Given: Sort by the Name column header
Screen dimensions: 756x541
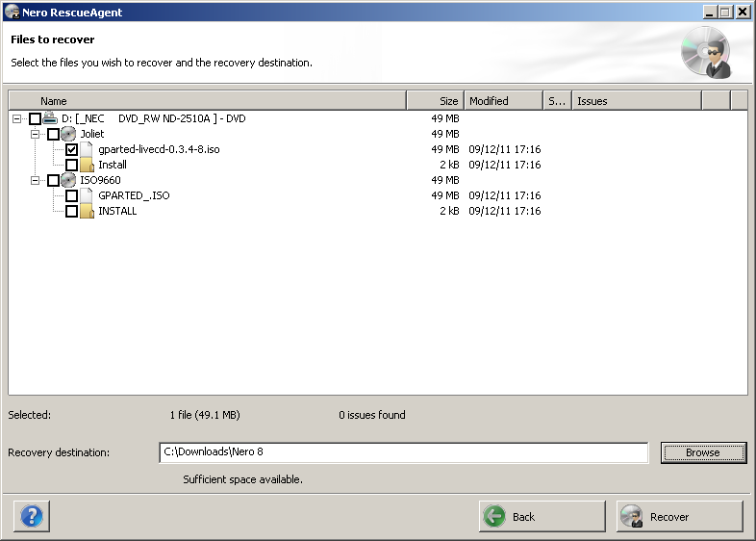Looking at the screenshot, I should tap(208, 100).
